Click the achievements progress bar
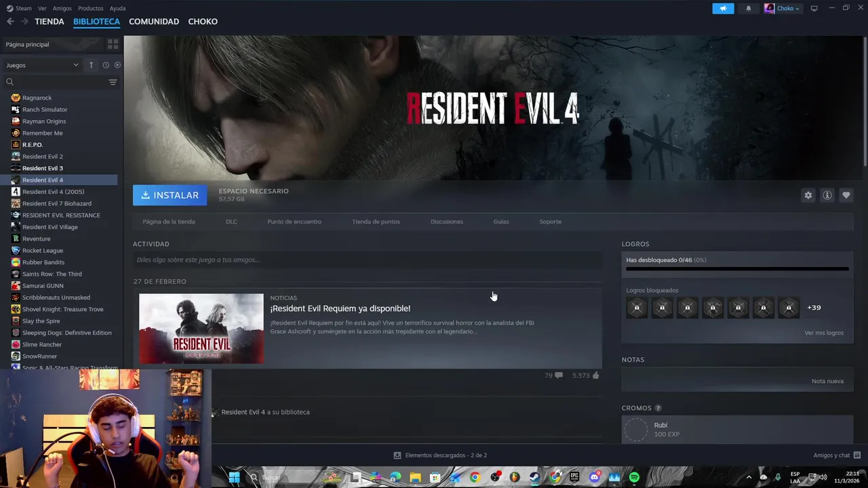 [737, 269]
